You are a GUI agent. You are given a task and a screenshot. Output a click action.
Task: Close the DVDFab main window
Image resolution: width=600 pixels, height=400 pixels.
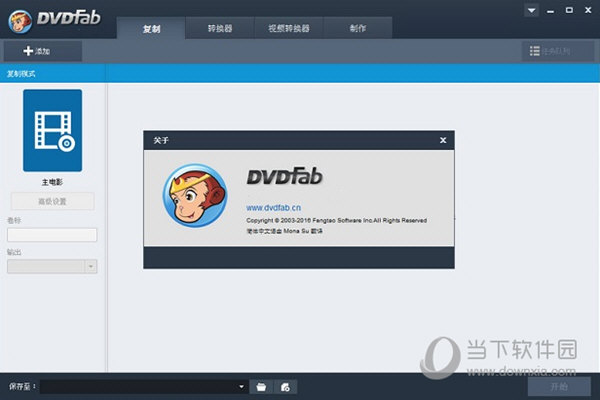tap(588, 10)
